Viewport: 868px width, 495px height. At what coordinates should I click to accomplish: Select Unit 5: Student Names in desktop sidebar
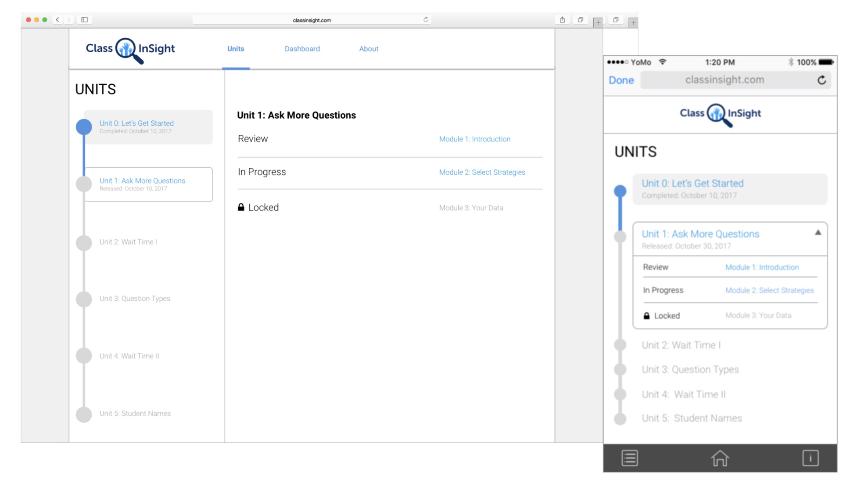135,414
